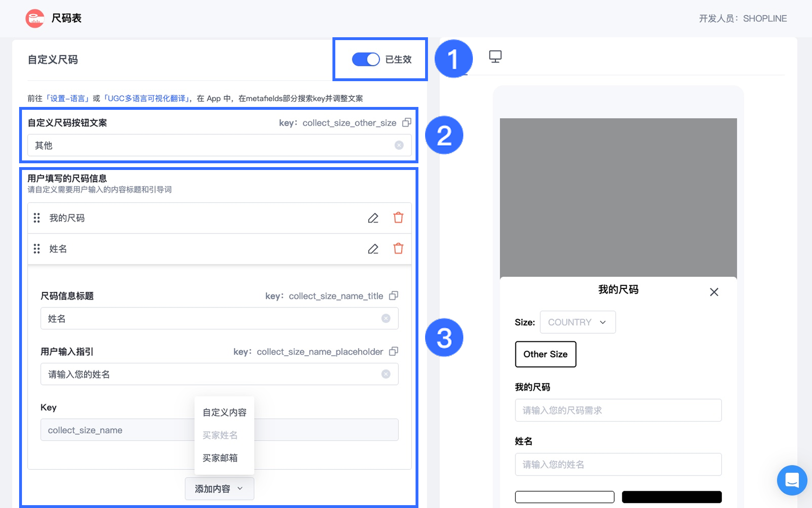Open the chat support widget

(792, 480)
